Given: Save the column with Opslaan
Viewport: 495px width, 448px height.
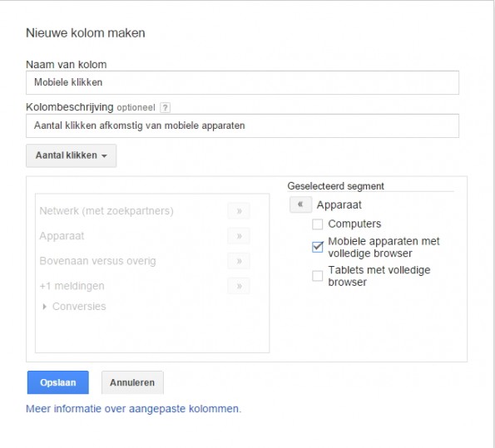Looking at the screenshot, I should 58,382.
